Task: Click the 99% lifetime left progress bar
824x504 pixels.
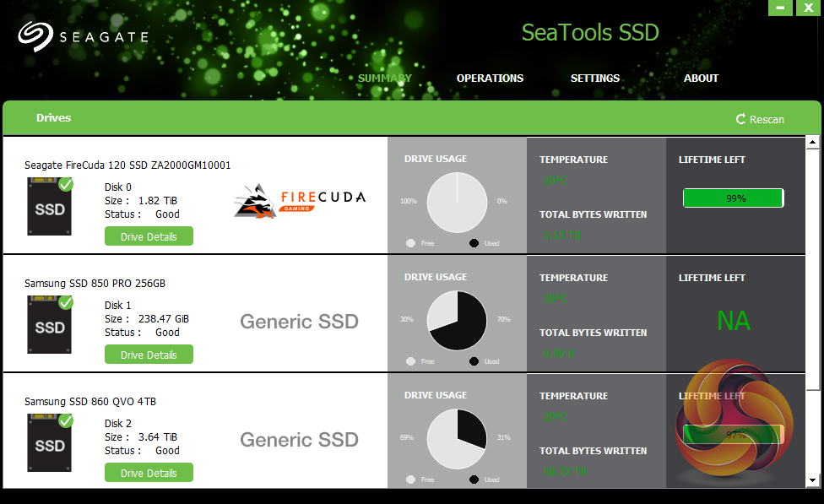Action: (x=733, y=198)
